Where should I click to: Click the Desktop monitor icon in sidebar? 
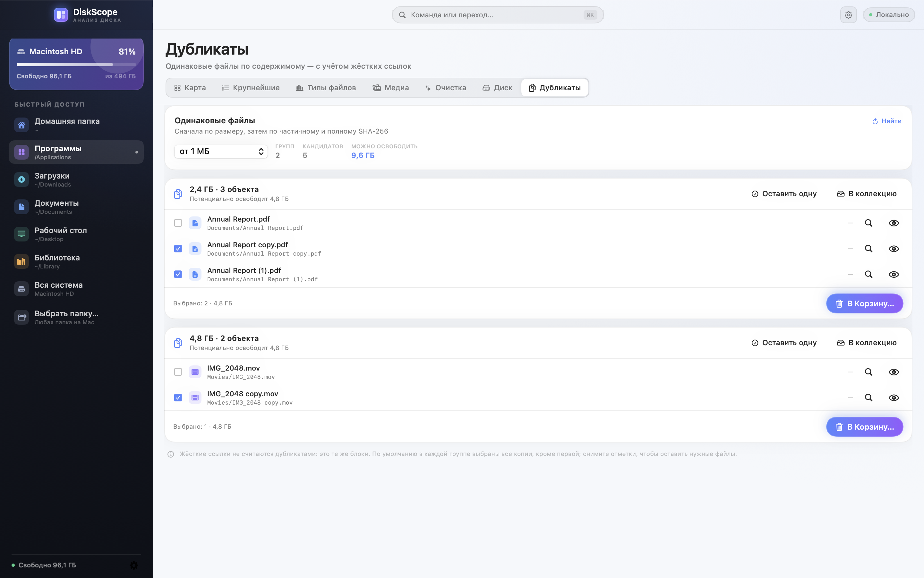(x=21, y=234)
